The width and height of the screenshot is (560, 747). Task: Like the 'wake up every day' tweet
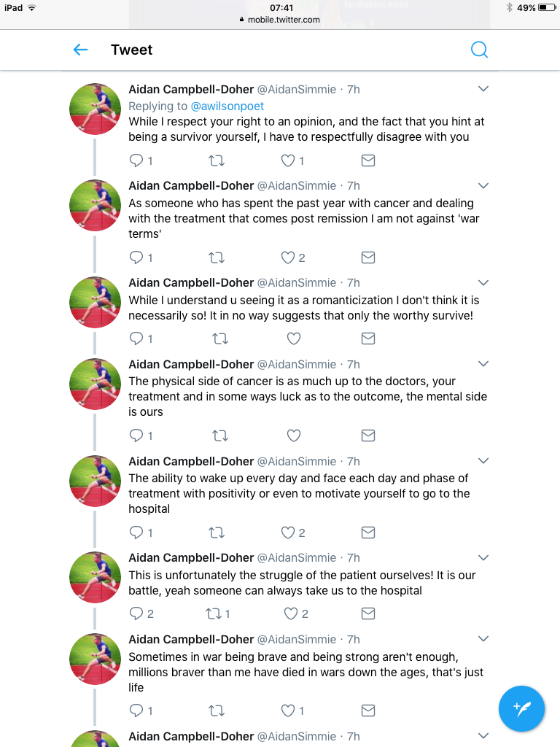click(x=289, y=533)
